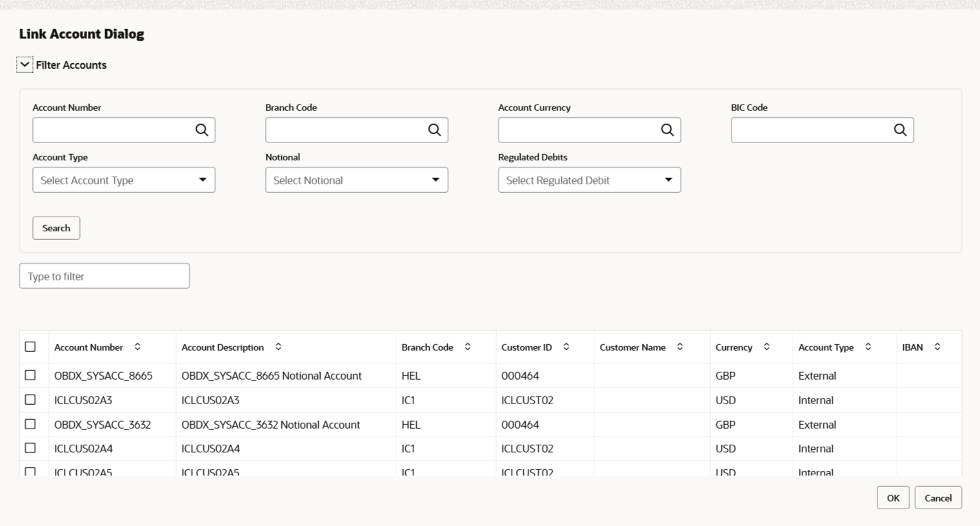The height and width of the screenshot is (526, 980).
Task: Open the BIC Code lookup icon
Action: tap(900, 130)
